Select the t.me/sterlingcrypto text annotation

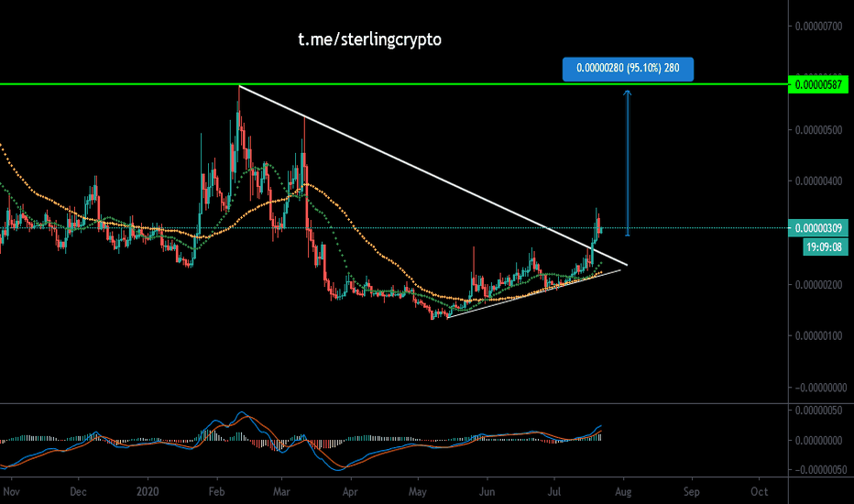click(370, 39)
